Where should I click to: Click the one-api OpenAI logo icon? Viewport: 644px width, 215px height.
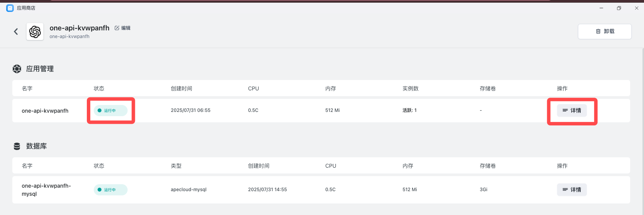coord(35,32)
